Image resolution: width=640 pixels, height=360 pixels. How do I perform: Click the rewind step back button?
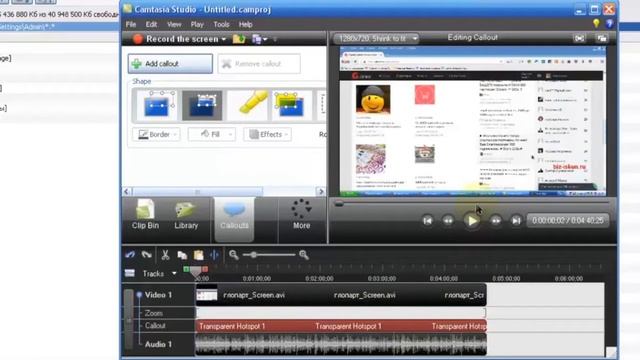click(448, 221)
